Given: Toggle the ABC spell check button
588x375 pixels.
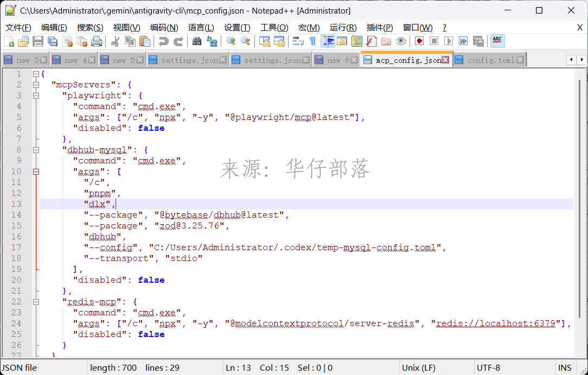Looking at the screenshot, I should click(497, 41).
